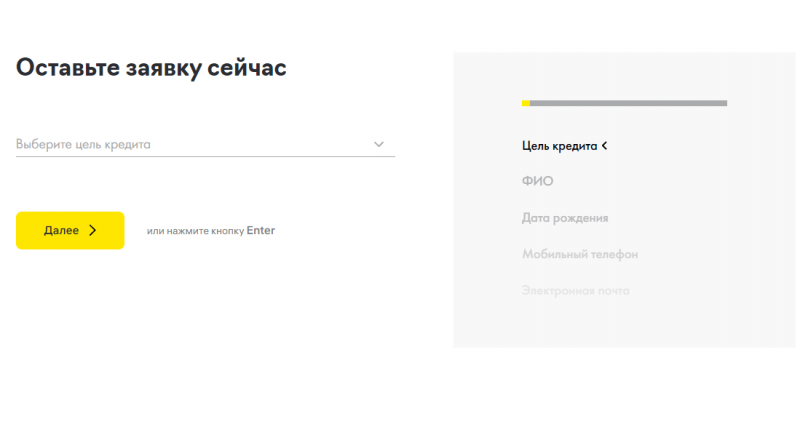Jump to the Дата рождения step
Image resolution: width=800 pixels, height=440 pixels.
564,218
